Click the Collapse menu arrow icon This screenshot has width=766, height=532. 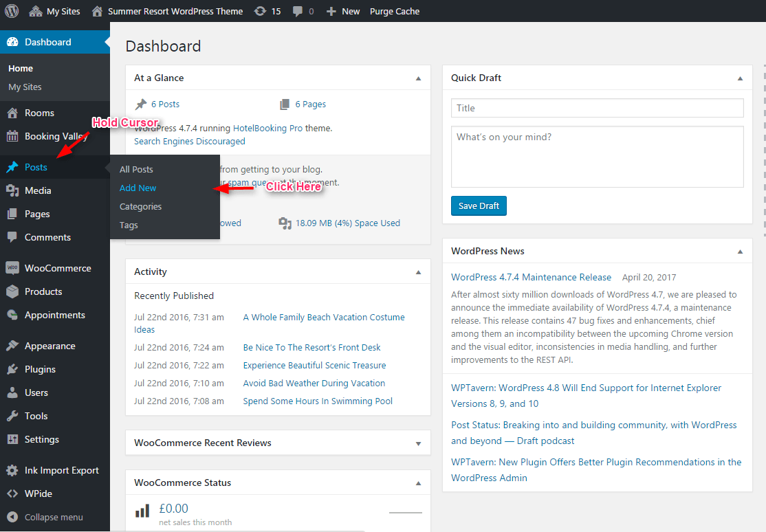(12, 517)
